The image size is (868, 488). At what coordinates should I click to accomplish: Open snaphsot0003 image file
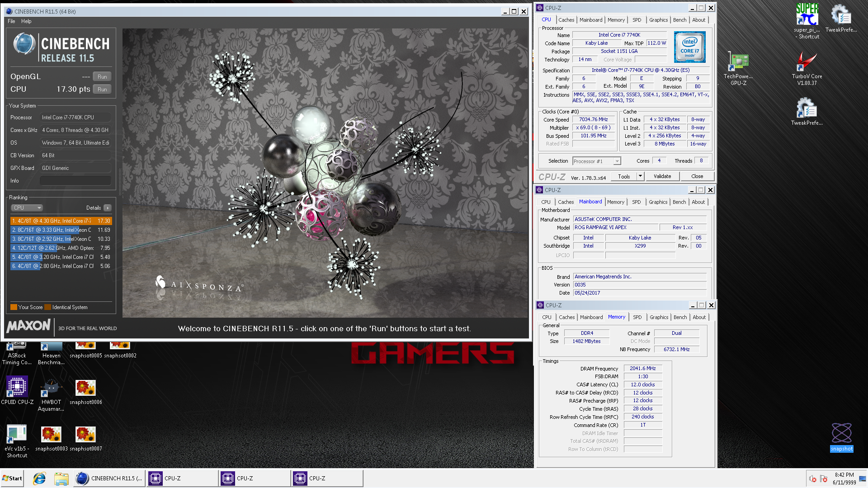[x=51, y=439]
